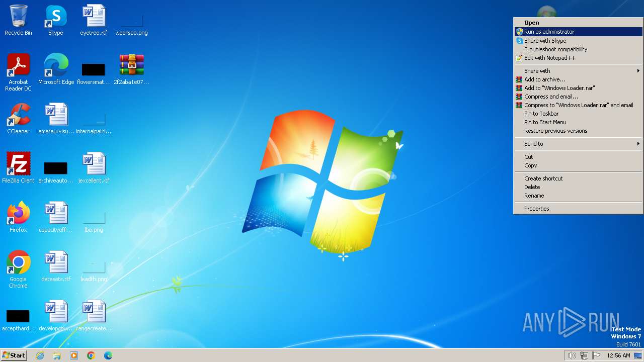644x362 pixels.
Task: Click the Start button
Action: click(x=14, y=355)
